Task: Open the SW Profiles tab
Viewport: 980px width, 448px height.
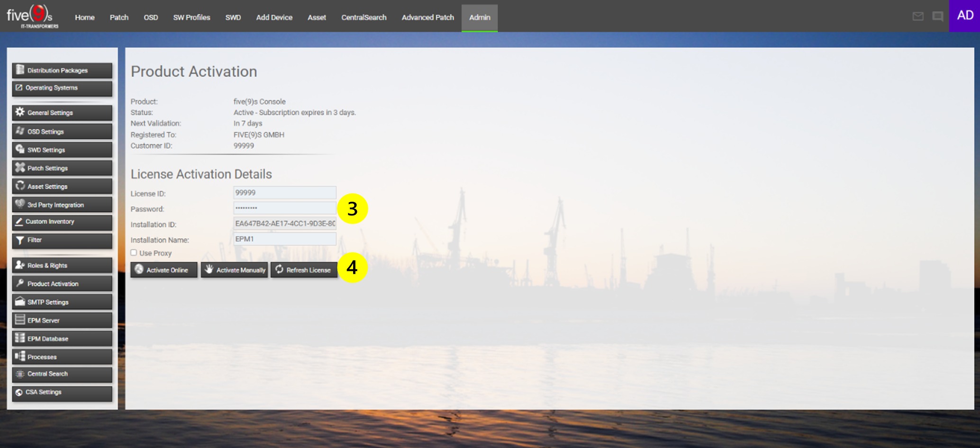Action: [x=191, y=17]
